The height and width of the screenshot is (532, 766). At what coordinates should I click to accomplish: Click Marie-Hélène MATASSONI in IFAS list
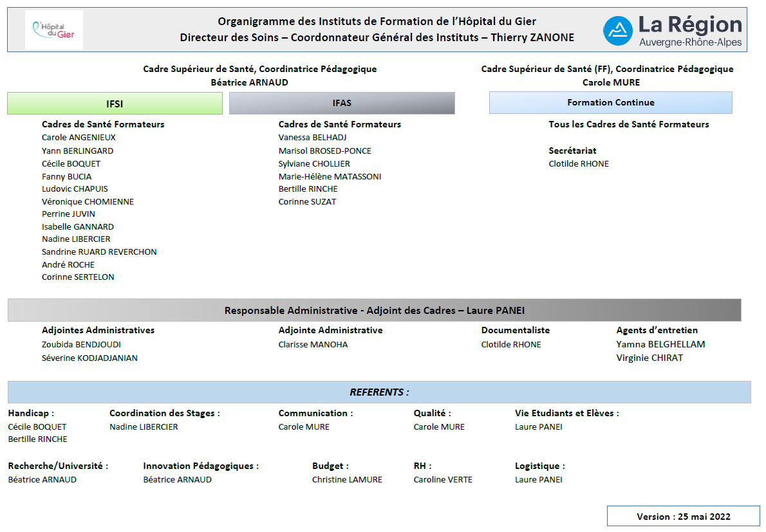coord(330,177)
